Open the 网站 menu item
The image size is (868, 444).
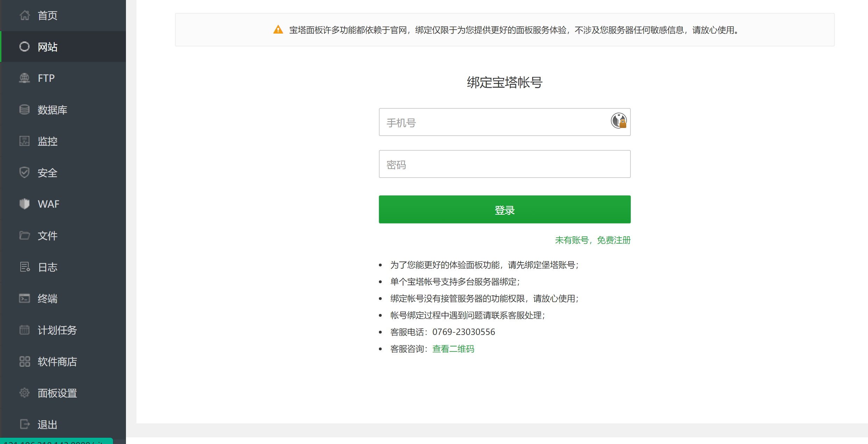point(63,46)
